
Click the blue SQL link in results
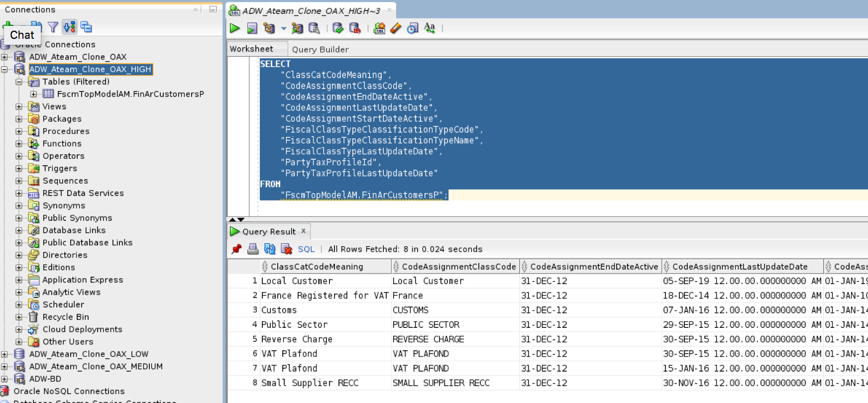(x=306, y=249)
